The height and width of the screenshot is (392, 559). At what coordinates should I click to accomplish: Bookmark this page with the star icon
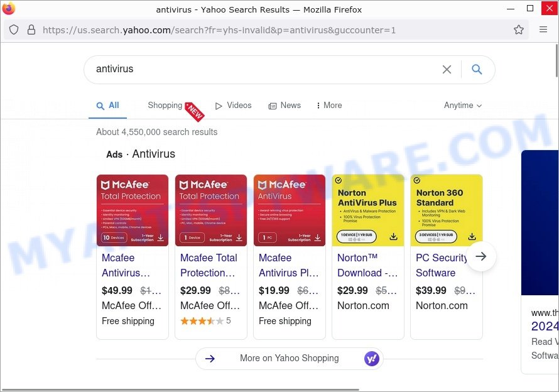[x=519, y=30]
